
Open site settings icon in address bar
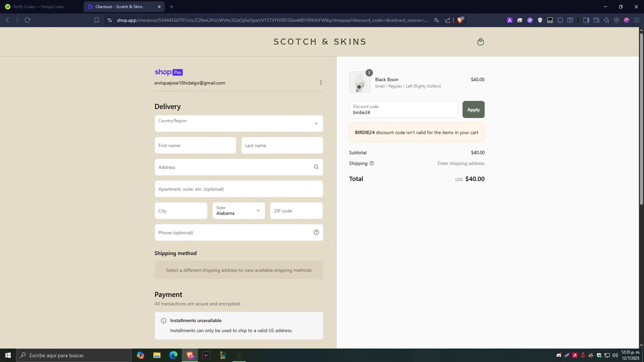[x=109, y=20]
